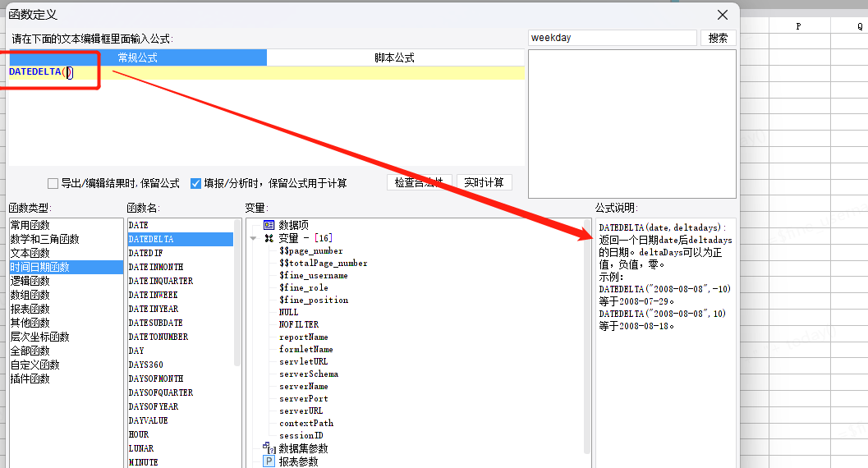
Task: Toggle 导出/编辑结果时,保留公式 checkbox
Action: click(53, 183)
